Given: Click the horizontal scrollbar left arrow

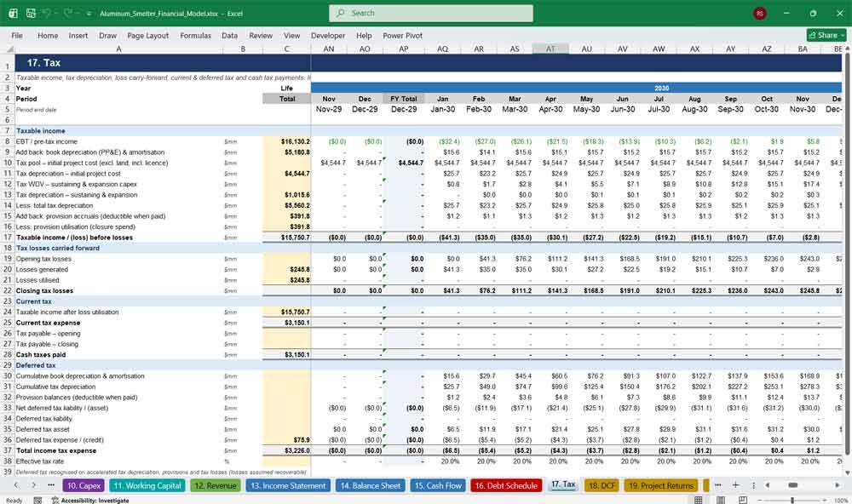Looking at the screenshot, I should tap(768, 485).
